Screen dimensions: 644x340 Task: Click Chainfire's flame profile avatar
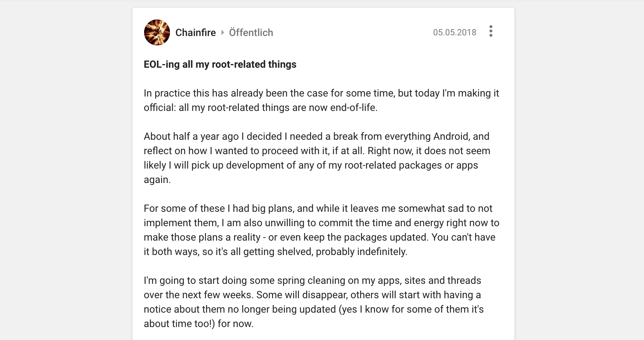coord(157,32)
